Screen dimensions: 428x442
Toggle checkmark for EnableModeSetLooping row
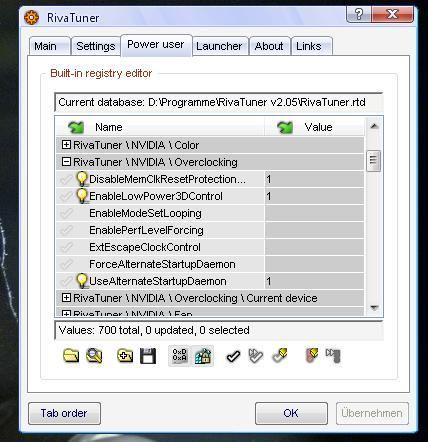pyautogui.click(x=66, y=213)
